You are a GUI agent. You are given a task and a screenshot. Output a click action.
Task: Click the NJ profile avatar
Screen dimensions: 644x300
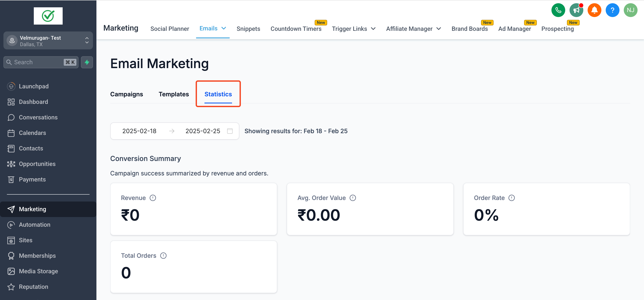pyautogui.click(x=630, y=10)
